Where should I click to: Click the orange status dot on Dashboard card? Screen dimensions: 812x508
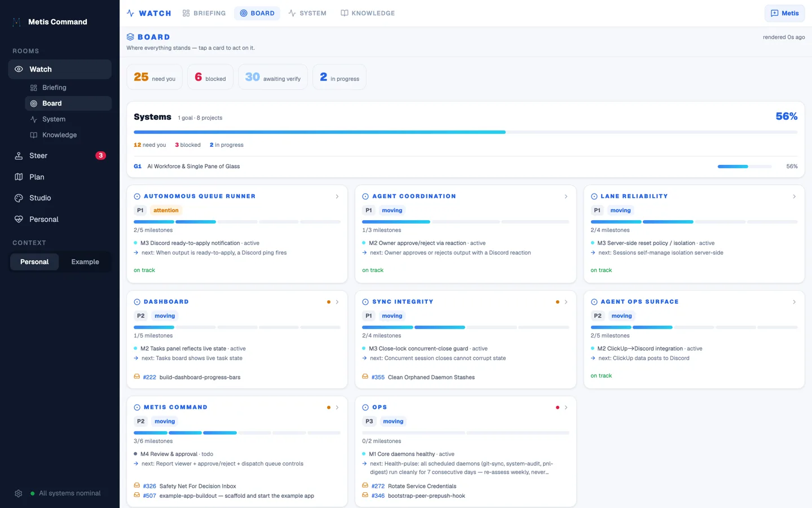click(x=329, y=302)
